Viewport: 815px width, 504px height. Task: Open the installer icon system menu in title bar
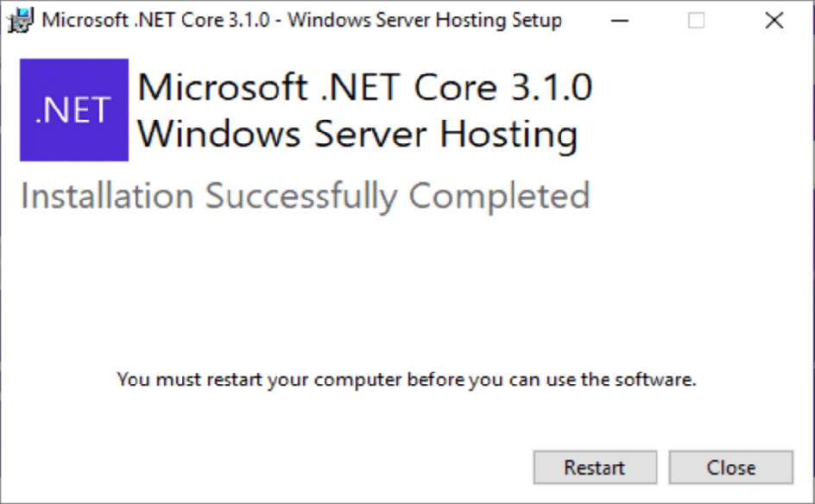[x=20, y=20]
